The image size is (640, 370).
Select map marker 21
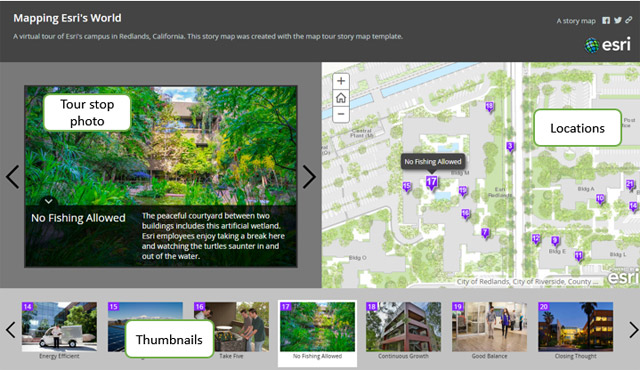point(630,185)
